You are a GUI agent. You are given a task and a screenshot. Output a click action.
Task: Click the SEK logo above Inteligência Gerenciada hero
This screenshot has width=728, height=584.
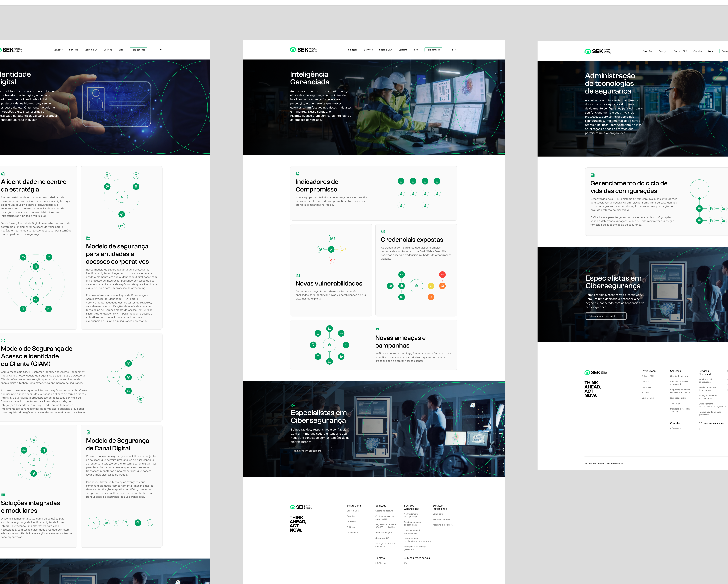click(x=303, y=50)
